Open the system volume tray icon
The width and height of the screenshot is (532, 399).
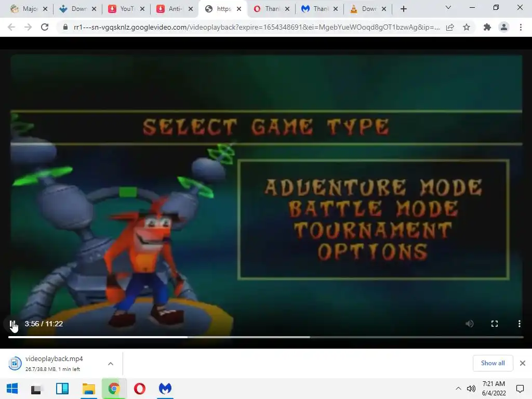click(471, 389)
